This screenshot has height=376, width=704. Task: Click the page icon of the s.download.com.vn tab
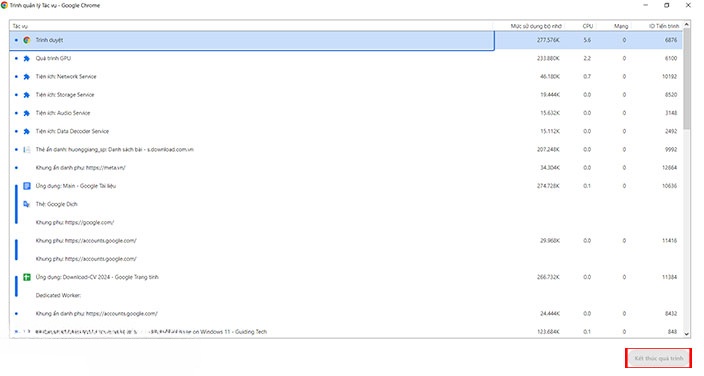pyautogui.click(x=27, y=150)
